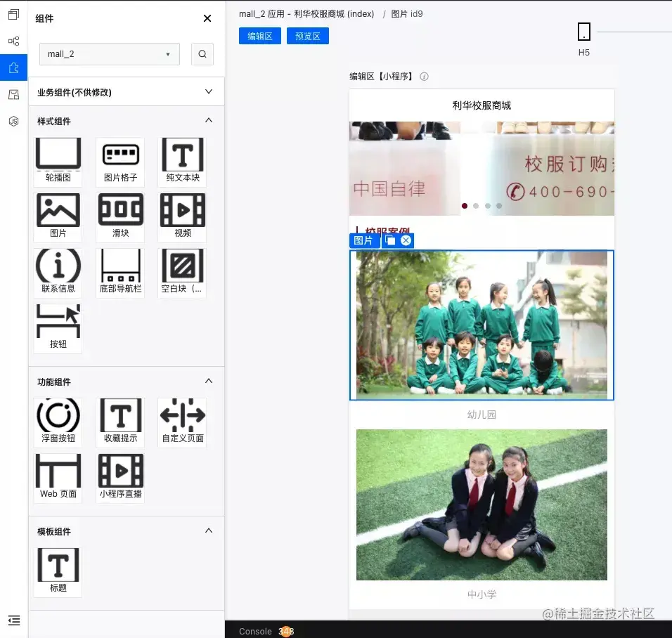Select the 联系信息 contact info component
Viewport: 672px width, 638px height.
point(58,273)
